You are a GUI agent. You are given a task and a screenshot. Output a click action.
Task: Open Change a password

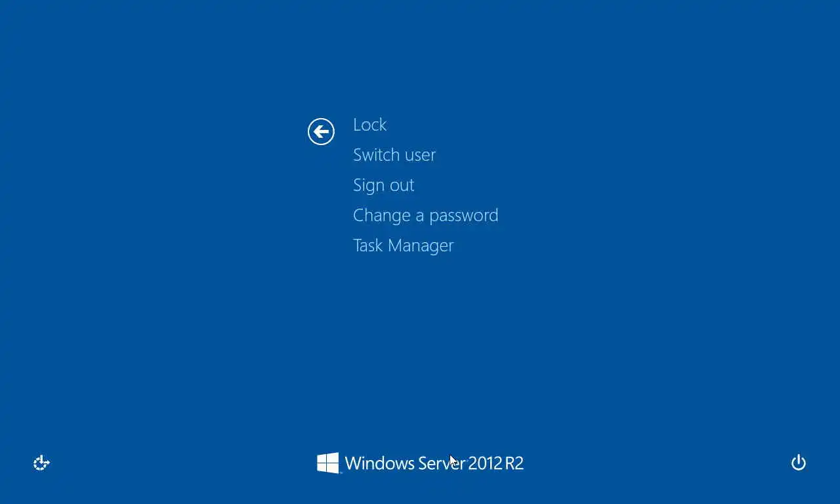pyautogui.click(x=426, y=215)
